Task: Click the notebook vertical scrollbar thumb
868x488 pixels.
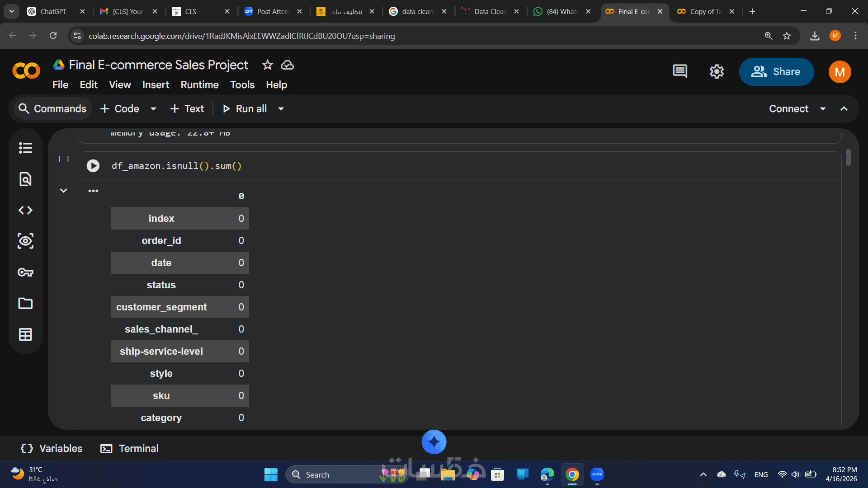Action: [849, 158]
